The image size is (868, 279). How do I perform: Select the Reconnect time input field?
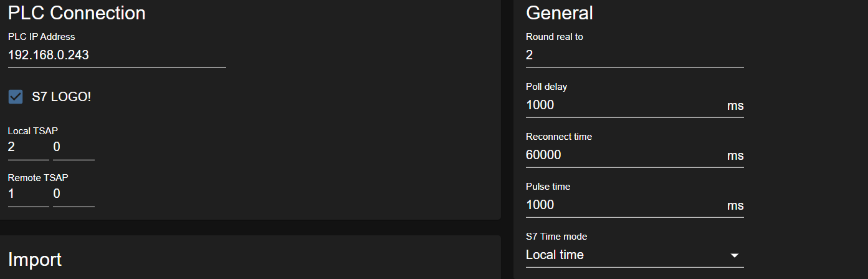point(623,155)
